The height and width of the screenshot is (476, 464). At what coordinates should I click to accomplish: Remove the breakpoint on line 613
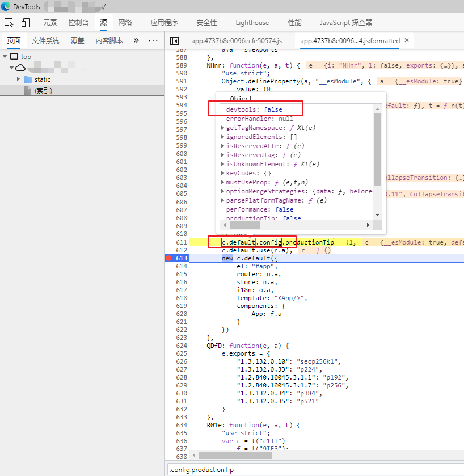pyautogui.click(x=168, y=258)
